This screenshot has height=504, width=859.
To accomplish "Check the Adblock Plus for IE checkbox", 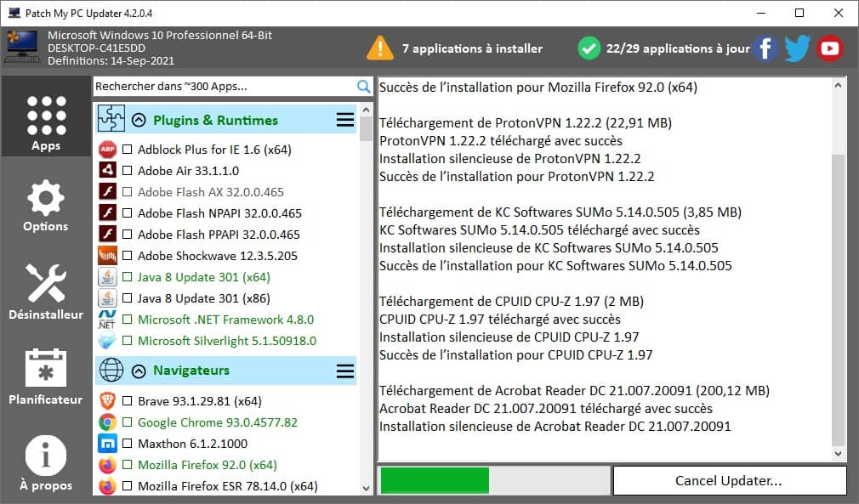I will (127, 150).
